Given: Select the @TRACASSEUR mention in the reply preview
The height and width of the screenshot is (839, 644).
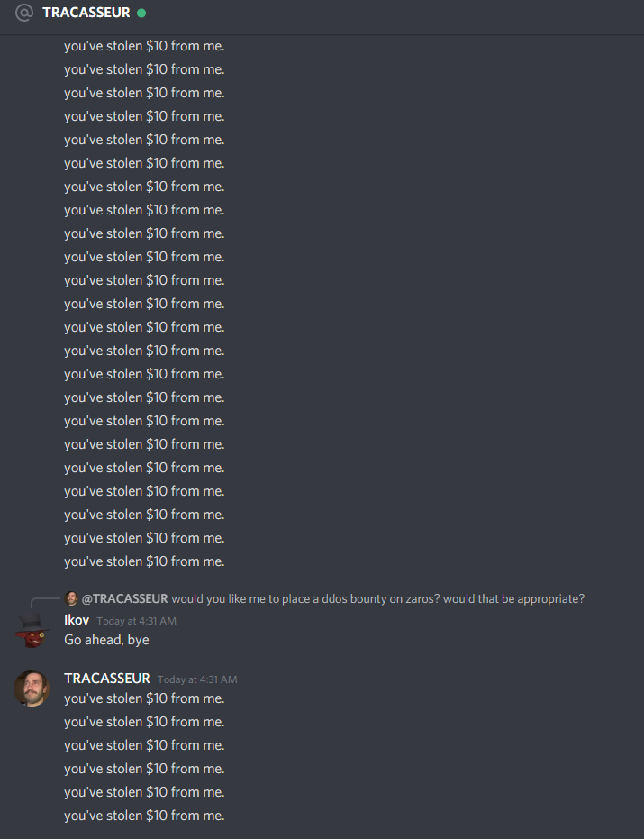Looking at the screenshot, I should pyautogui.click(x=124, y=598).
